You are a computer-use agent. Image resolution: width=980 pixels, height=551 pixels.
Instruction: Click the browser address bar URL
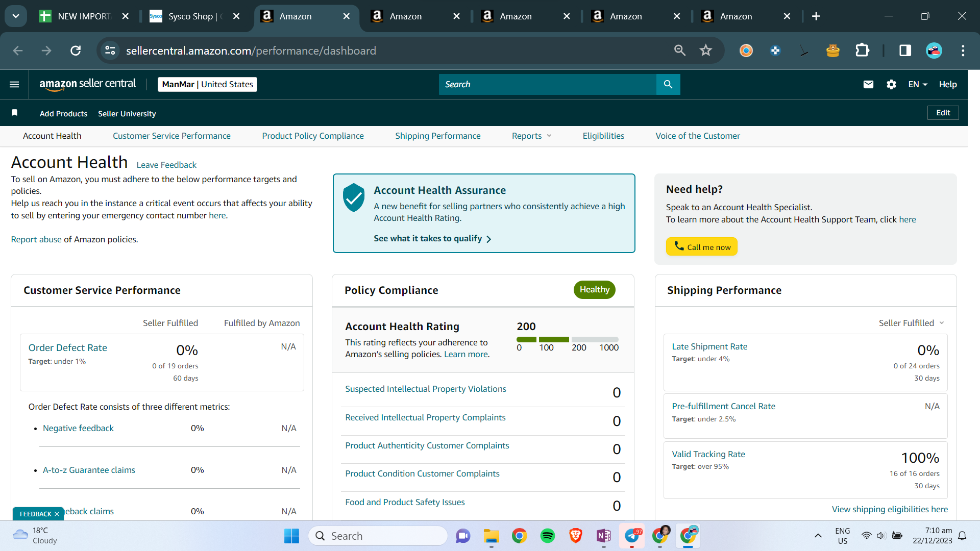point(251,51)
